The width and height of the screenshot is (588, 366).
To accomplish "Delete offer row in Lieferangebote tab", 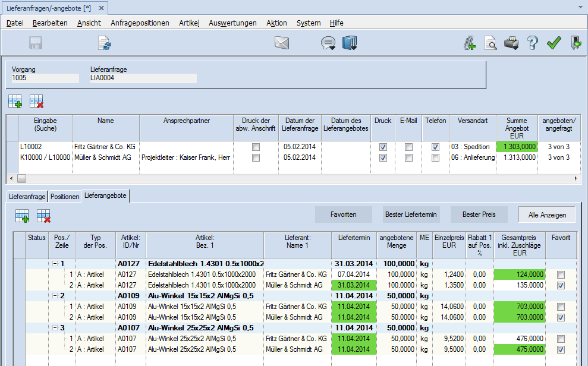I will (x=43, y=217).
